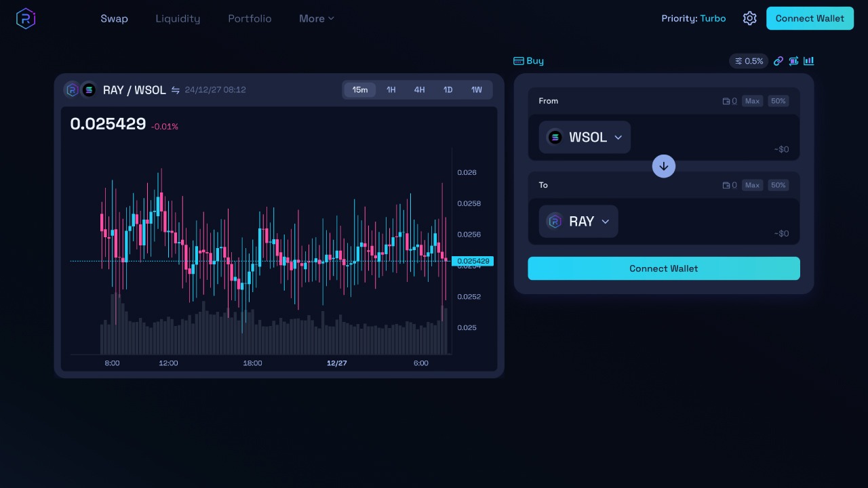The image size is (868, 488).
Task: Click the Buy card icon
Action: 519,61
